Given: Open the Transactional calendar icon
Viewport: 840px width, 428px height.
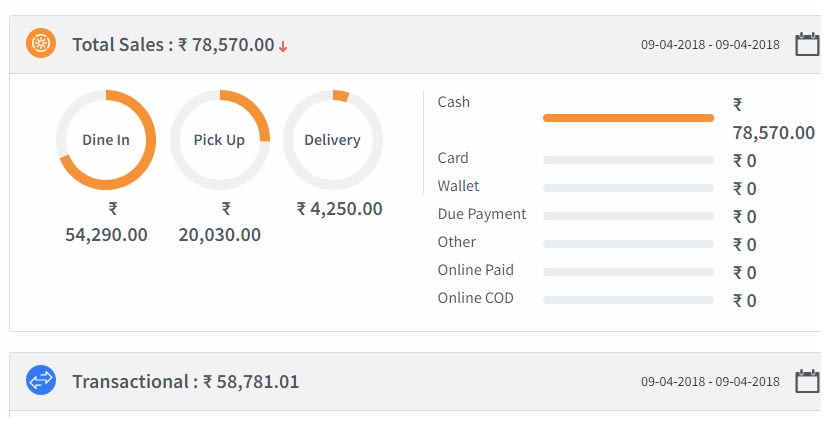Looking at the screenshot, I should click(806, 381).
